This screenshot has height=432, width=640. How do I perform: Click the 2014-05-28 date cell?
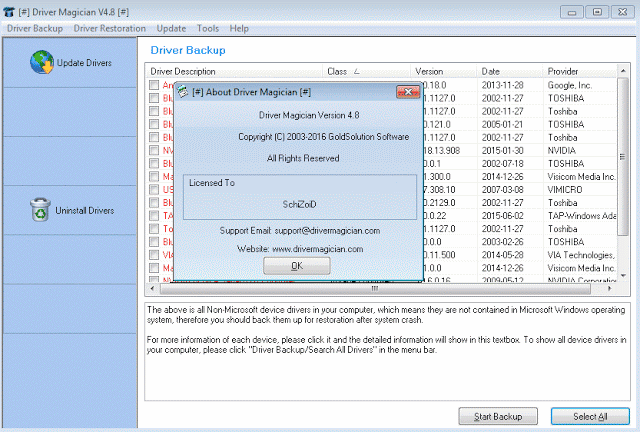(x=502, y=255)
